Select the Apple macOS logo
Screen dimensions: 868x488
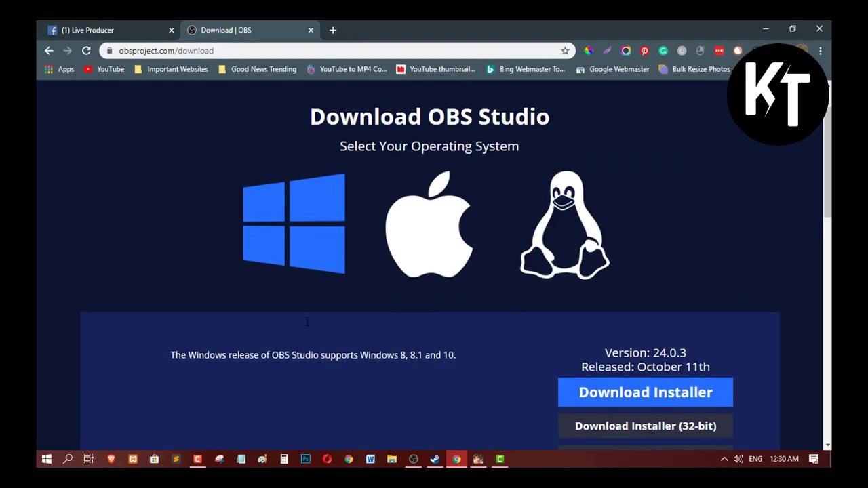pyautogui.click(x=429, y=224)
